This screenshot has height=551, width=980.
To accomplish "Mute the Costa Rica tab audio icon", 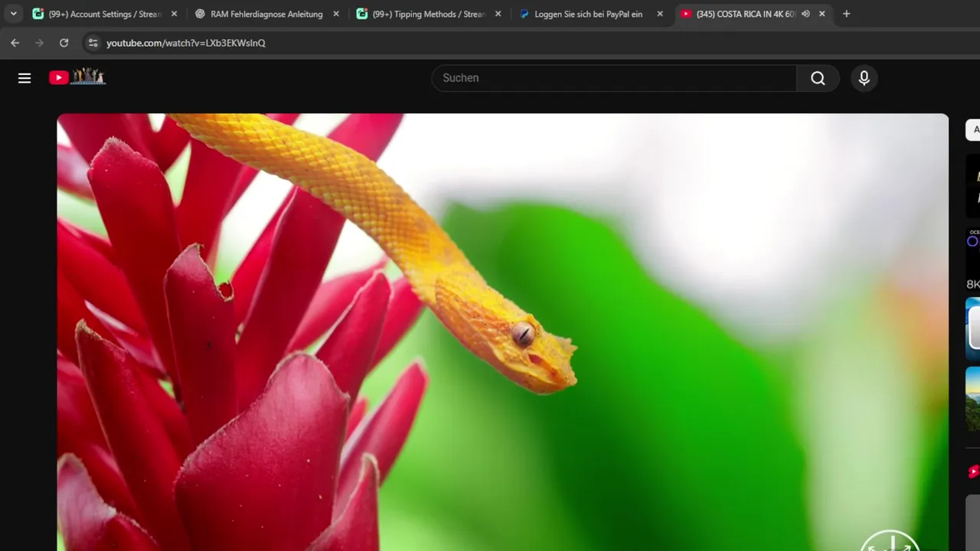I will point(805,14).
